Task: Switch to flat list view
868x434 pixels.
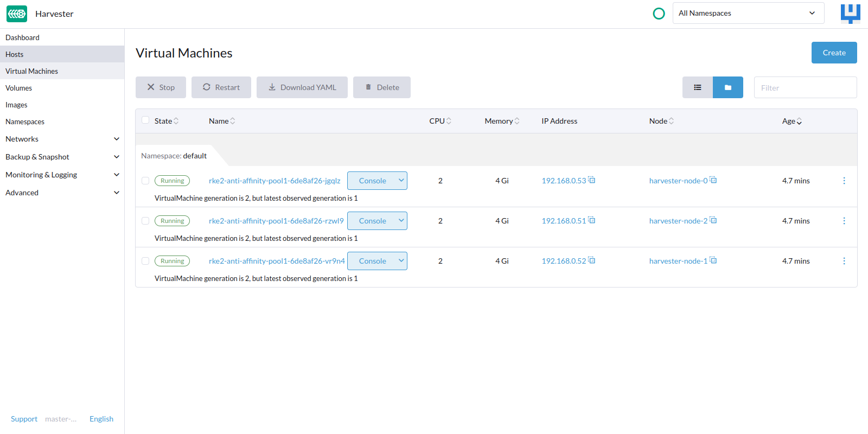Action: click(698, 87)
